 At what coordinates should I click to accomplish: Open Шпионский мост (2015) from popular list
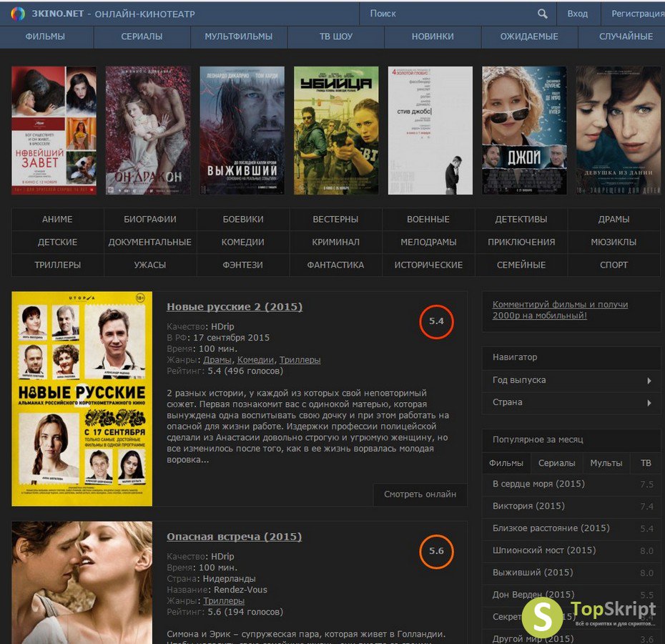[x=544, y=550]
